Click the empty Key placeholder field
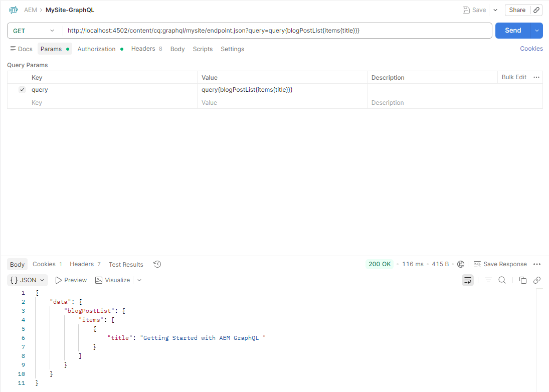 [113, 103]
